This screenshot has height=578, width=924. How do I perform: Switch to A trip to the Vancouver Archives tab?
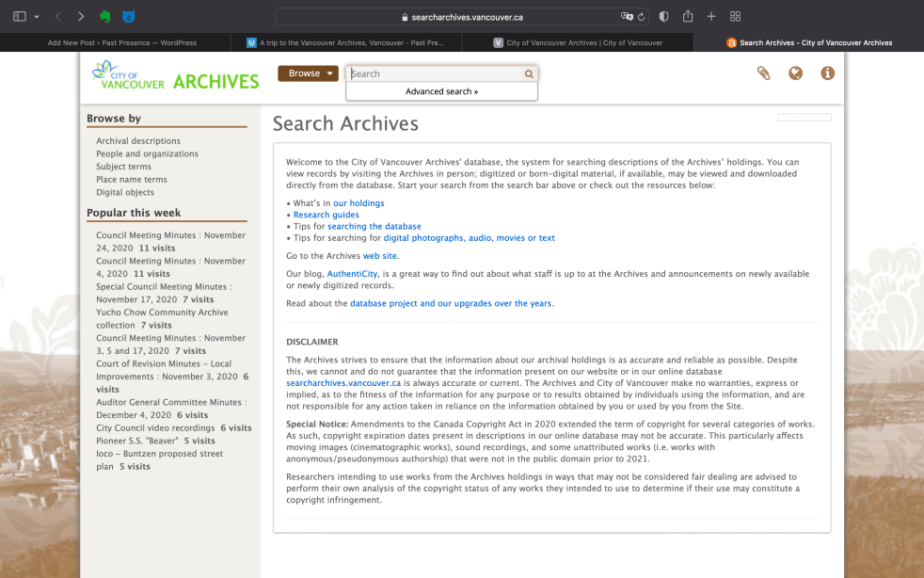346,42
